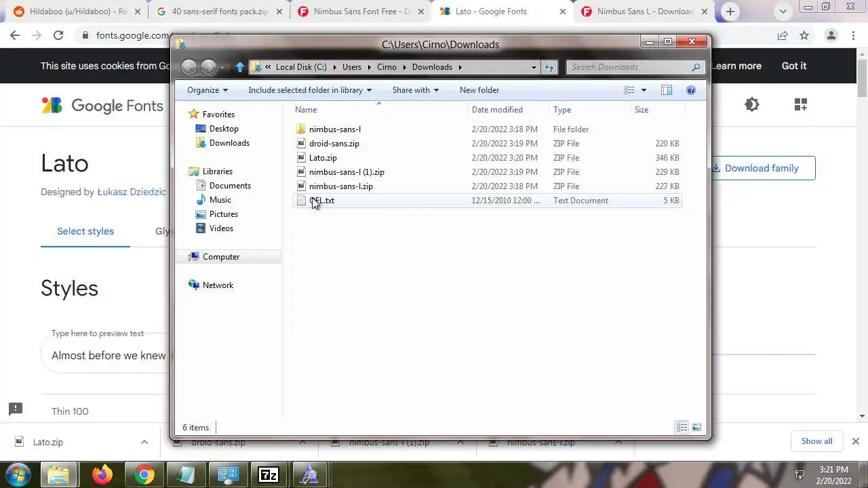Sort files by the Size column header

point(656,110)
